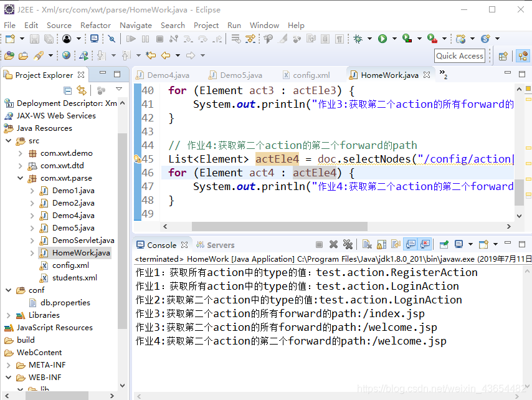Image resolution: width=532 pixels, height=400 pixels.
Task: Click the Open Web Browser globe icon
Action: pyautogui.click(x=66, y=55)
